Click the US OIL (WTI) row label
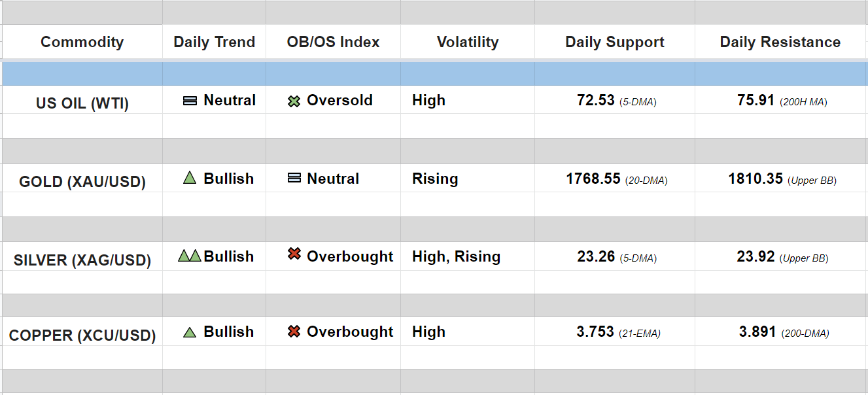 (82, 103)
